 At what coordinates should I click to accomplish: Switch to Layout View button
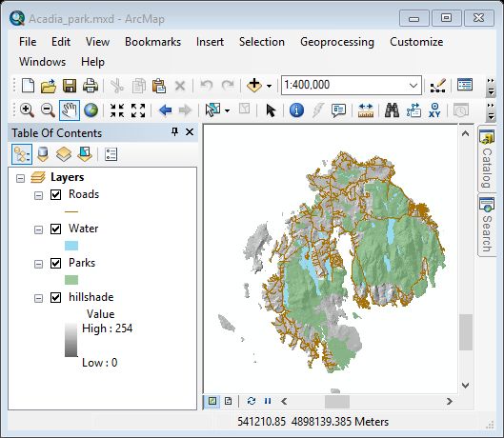pos(229,401)
